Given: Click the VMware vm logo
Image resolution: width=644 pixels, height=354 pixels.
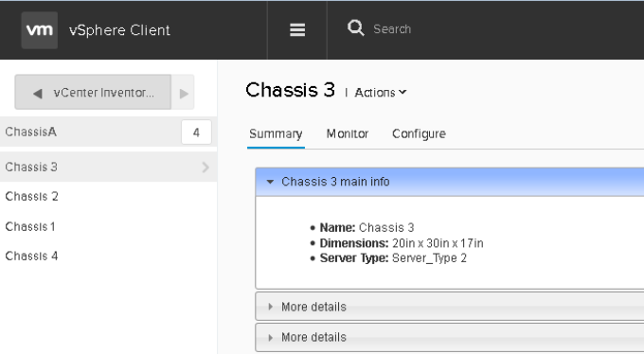Looking at the screenshot, I should pyautogui.click(x=40, y=30).
